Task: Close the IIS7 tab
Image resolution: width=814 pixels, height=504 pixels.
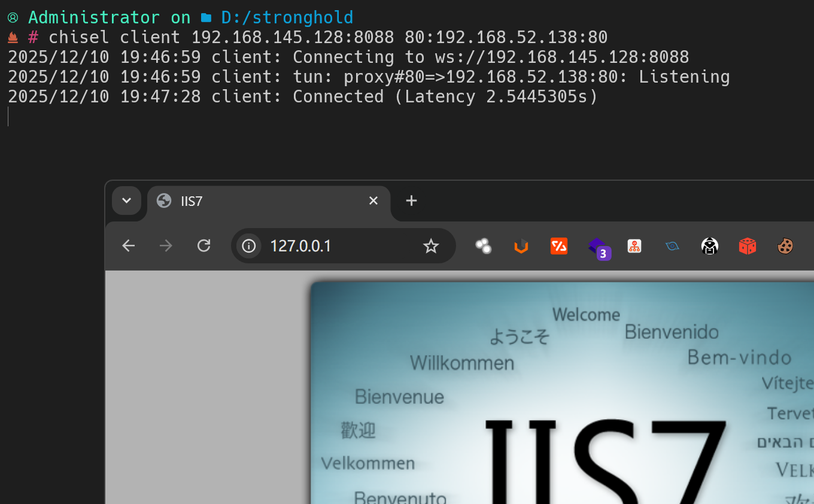Action: pos(373,201)
